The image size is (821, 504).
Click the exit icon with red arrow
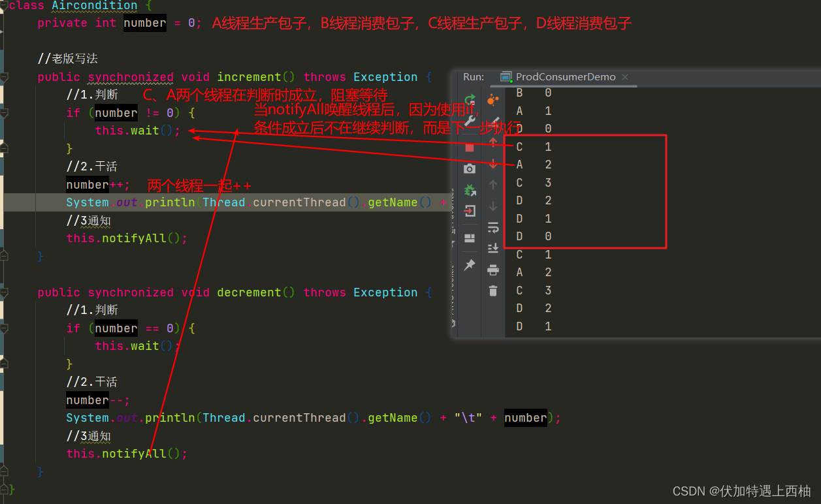pos(469,211)
